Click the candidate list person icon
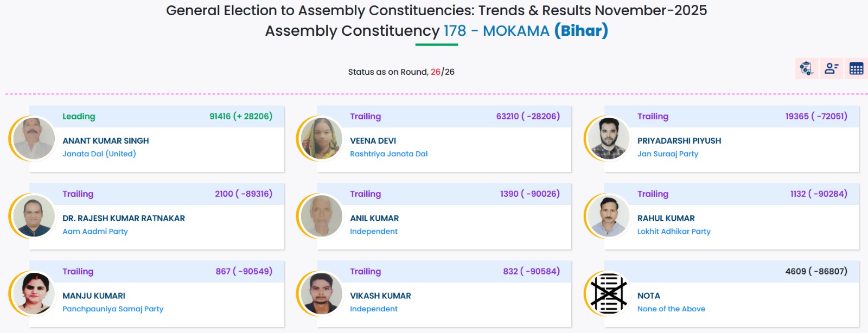The height and width of the screenshot is (333, 868). [x=831, y=68]
